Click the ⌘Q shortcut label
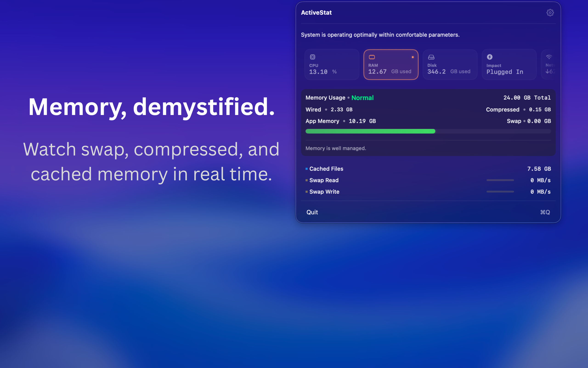Viewport: 588px width, 368px height. pos(545,212)
